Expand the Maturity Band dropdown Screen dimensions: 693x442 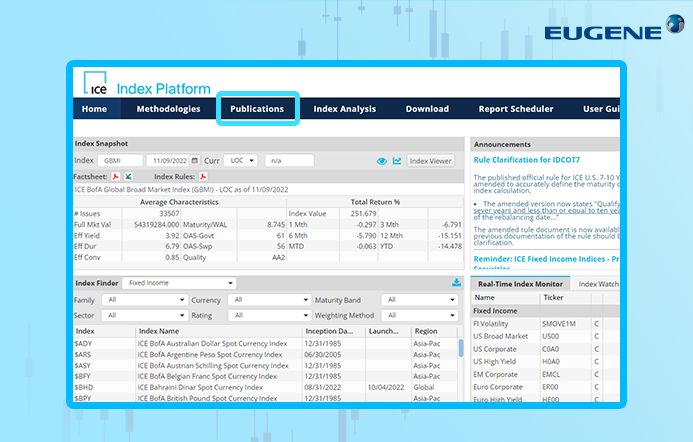point(420,300)
